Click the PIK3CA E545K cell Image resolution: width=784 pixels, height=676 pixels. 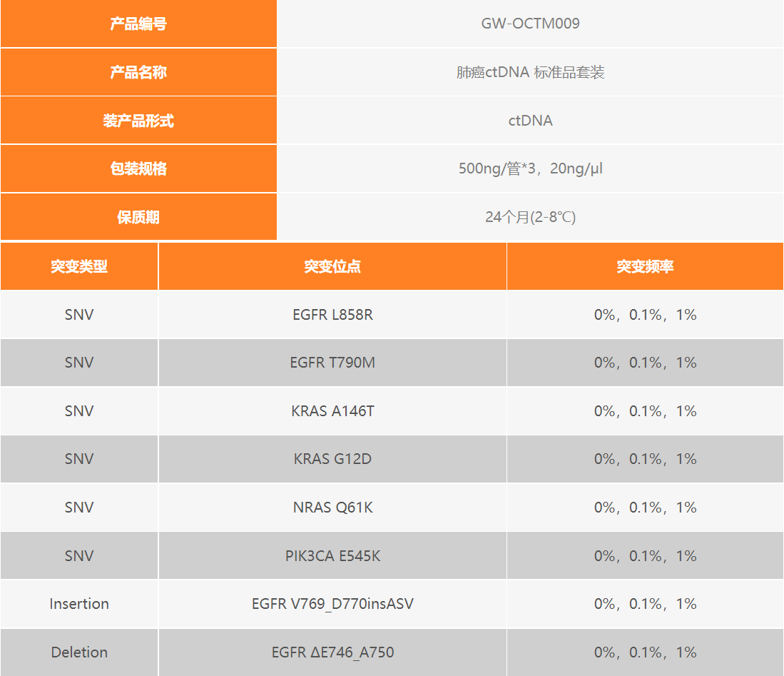point(332,555)
